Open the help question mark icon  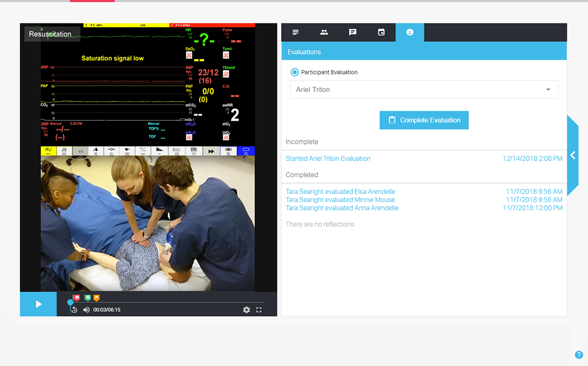pos(579,355)
